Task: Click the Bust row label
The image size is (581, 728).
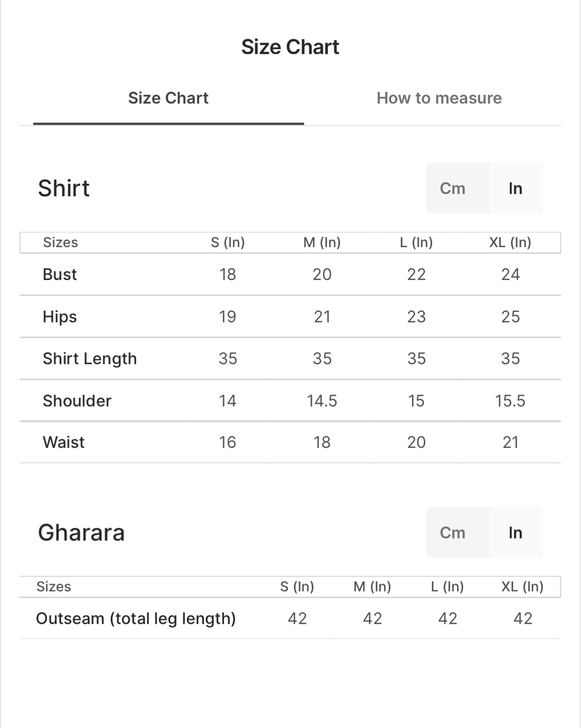Action: pos(60,274)
